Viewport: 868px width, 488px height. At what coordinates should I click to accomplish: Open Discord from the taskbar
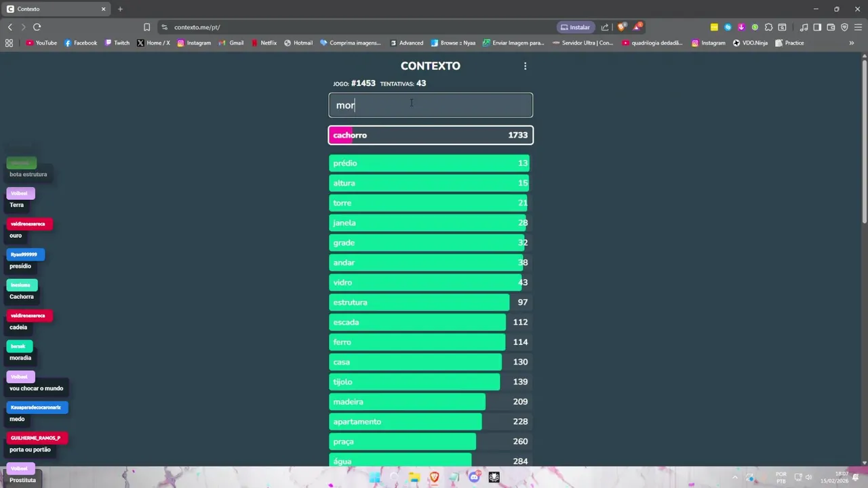[x=474, y=477]
